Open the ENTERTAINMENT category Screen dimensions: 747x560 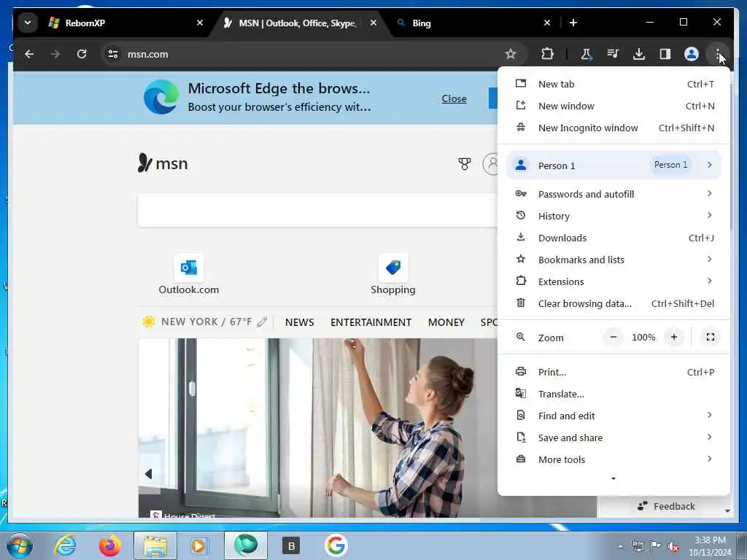point(371,322)
